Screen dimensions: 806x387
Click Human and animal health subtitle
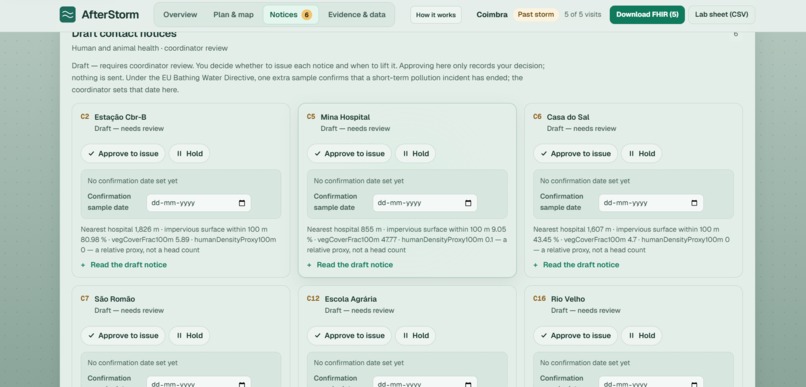coord(150,48)
